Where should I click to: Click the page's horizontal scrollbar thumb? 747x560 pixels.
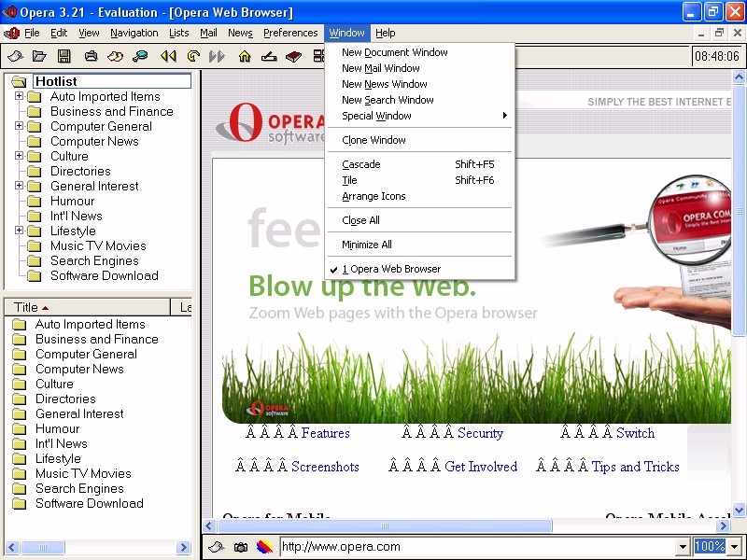(385, 526)
